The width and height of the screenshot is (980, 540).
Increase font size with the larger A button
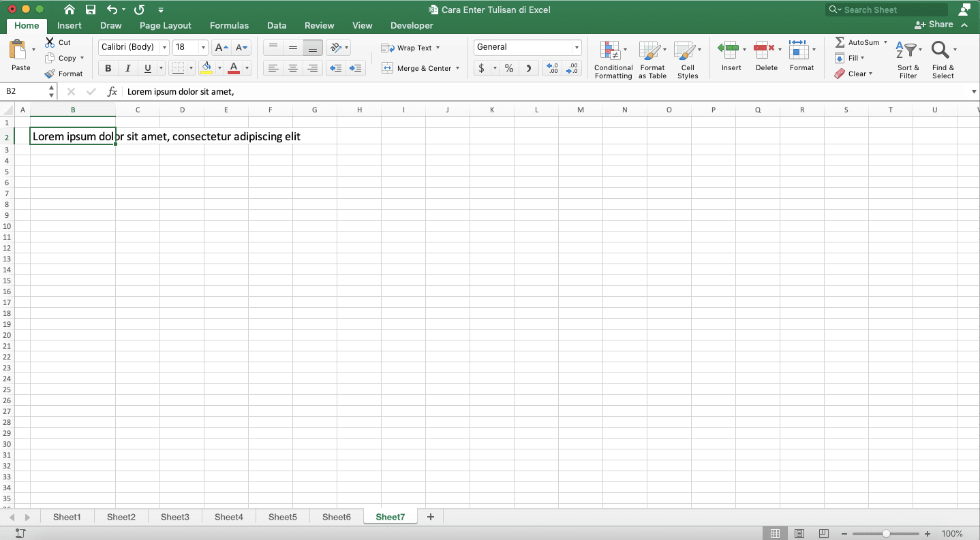221,47
